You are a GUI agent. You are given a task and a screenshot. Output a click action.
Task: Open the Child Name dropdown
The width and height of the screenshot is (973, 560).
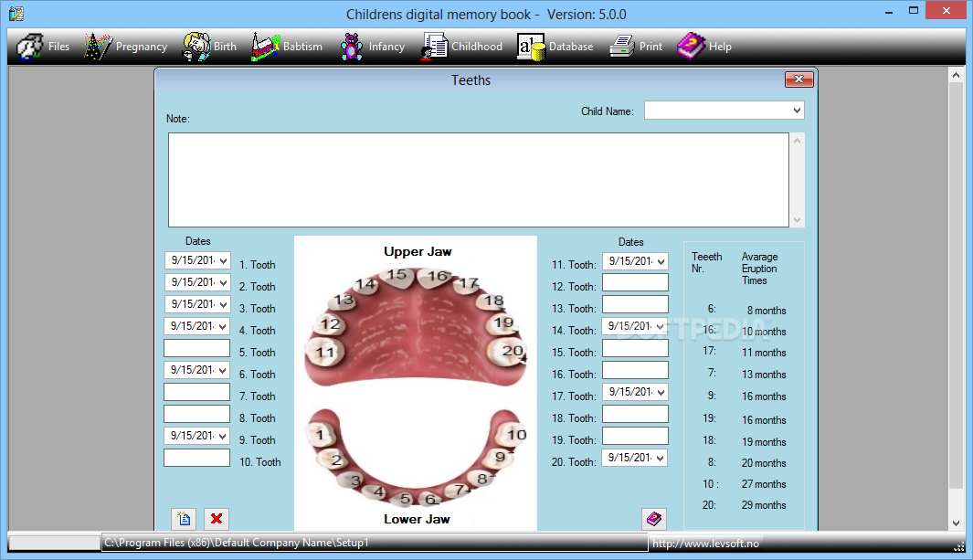(796, 111)
